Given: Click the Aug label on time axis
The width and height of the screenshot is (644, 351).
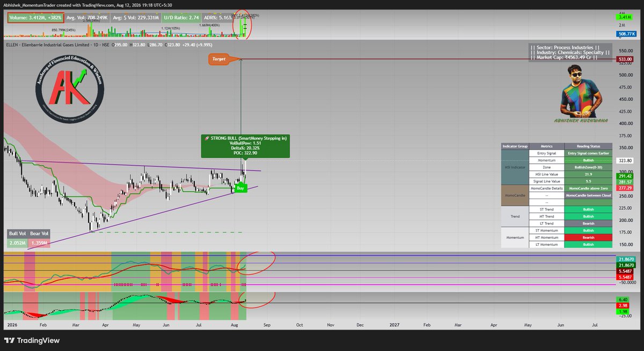Looking at the screenshot, I should pyautogui.click(x=235, y=325).
